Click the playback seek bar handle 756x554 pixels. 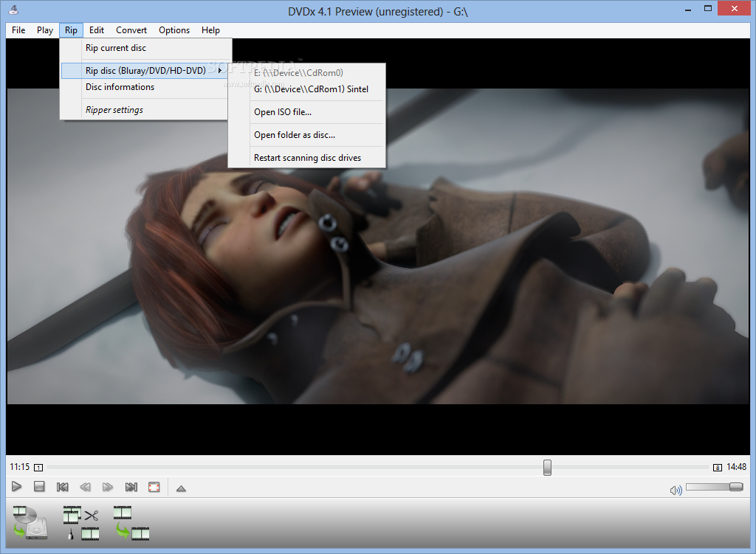point(547,467)
